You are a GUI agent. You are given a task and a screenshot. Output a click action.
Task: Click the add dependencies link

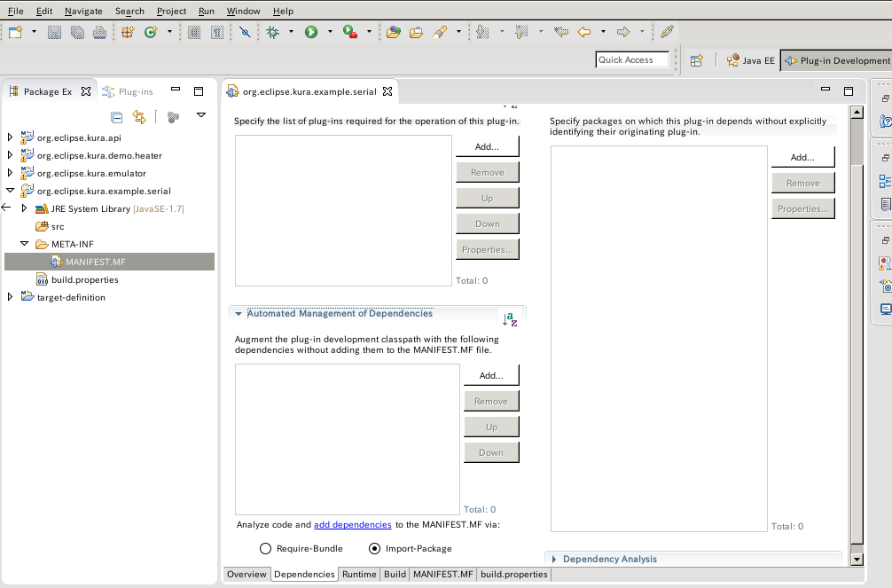(x=353, y=525)
